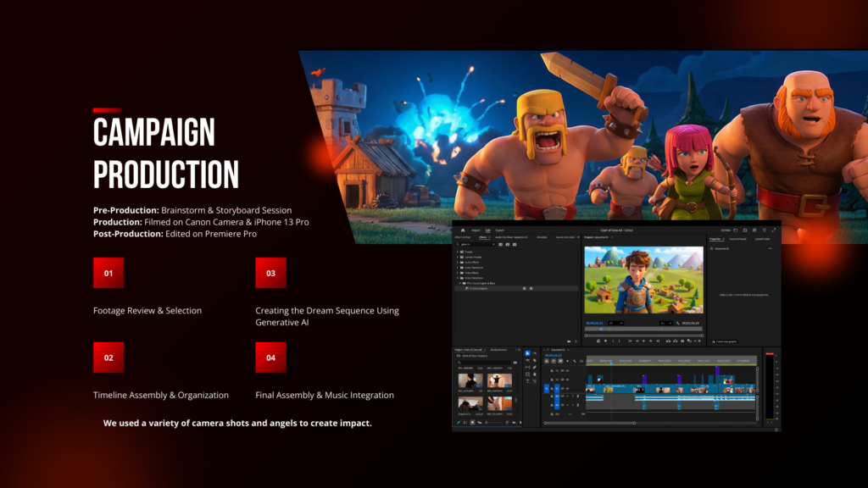The image size is (868, 488).
Task: Expand the Audio Transitions folder
Action: click(x=458, y=266)
